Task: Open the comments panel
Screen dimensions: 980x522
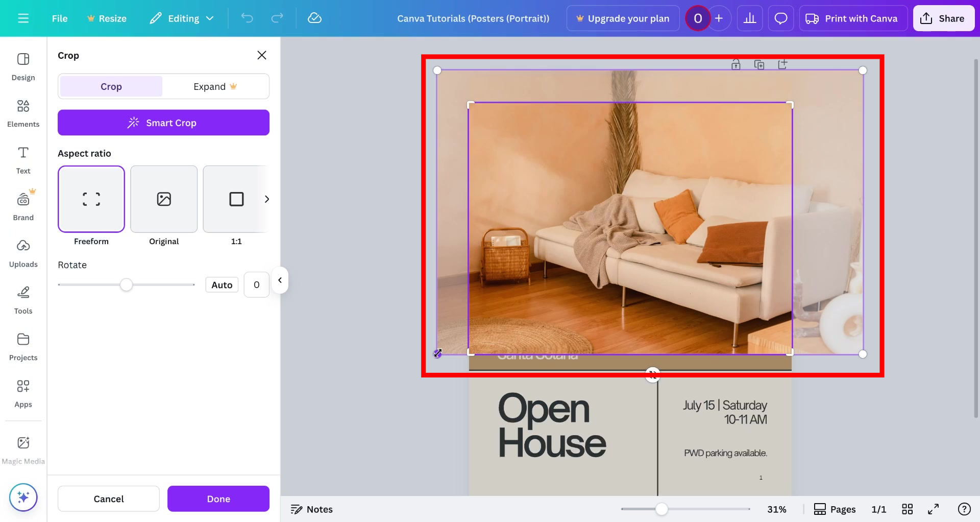Action: tap(781, 18)
